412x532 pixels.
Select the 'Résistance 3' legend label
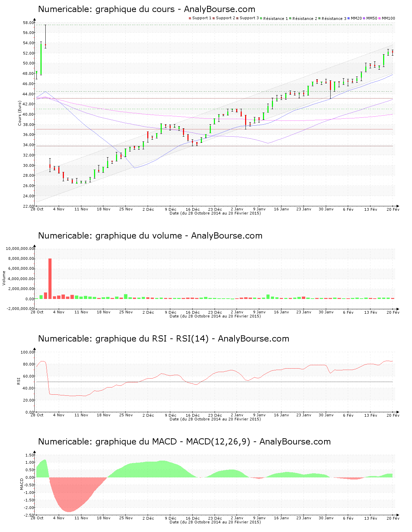(x=334, y=19)
